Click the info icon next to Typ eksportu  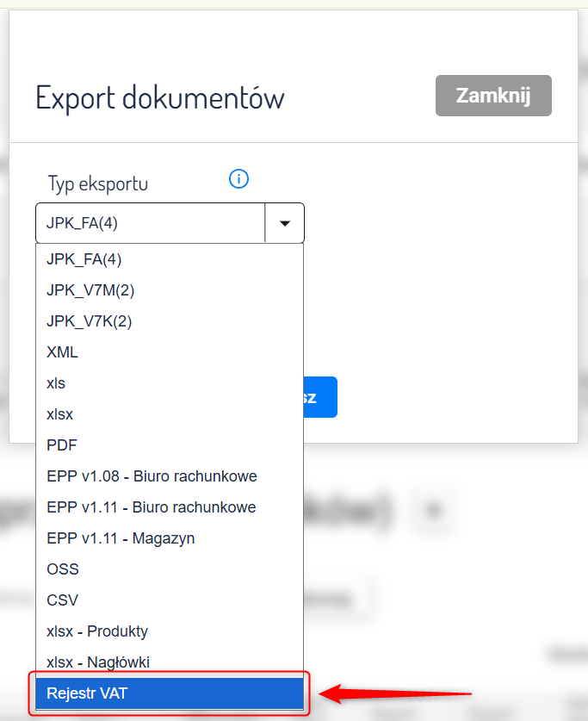pos(238,179)
